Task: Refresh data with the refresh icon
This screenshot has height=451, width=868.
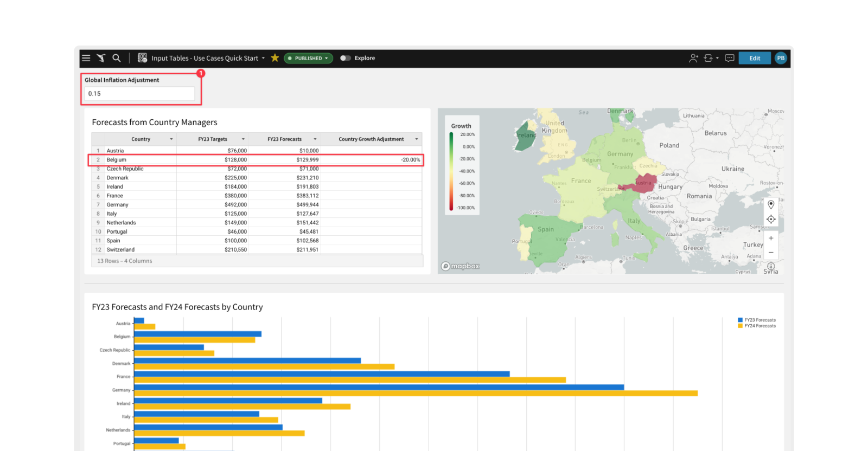Action: (708, 58)
